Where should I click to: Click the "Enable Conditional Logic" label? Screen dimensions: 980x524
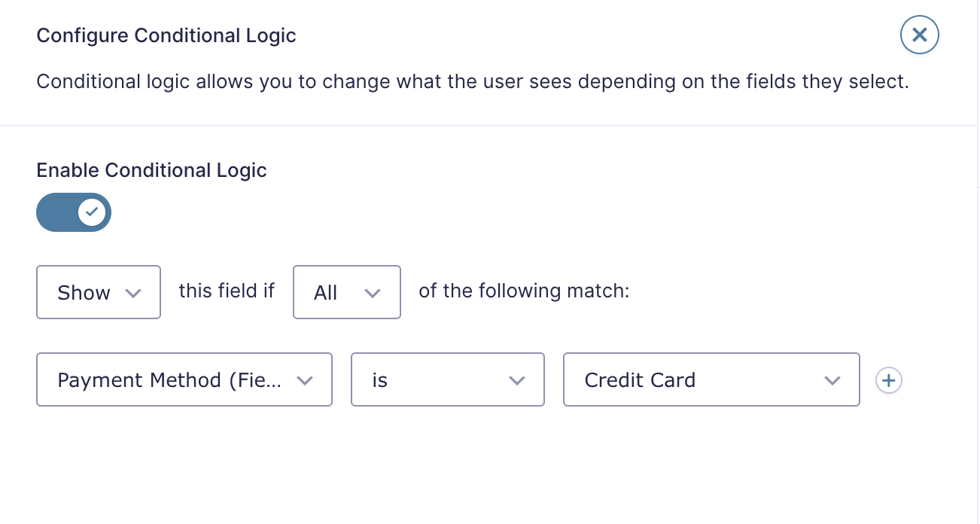pyautogui.click(x=151, y=170)
